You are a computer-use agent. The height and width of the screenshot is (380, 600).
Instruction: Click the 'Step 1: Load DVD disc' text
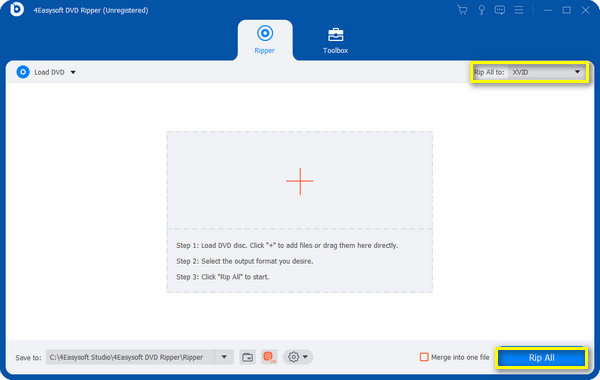(x=287, y=245)
